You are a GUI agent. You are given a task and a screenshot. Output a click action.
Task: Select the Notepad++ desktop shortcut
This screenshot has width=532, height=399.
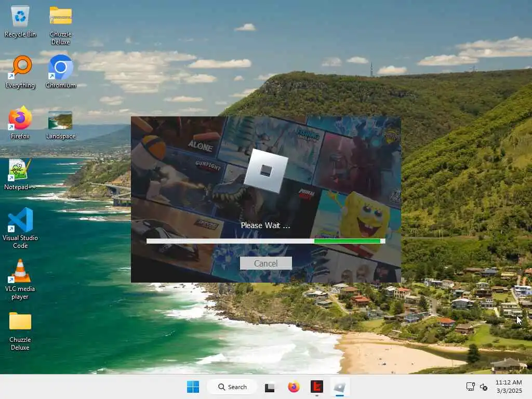point(20,175)
